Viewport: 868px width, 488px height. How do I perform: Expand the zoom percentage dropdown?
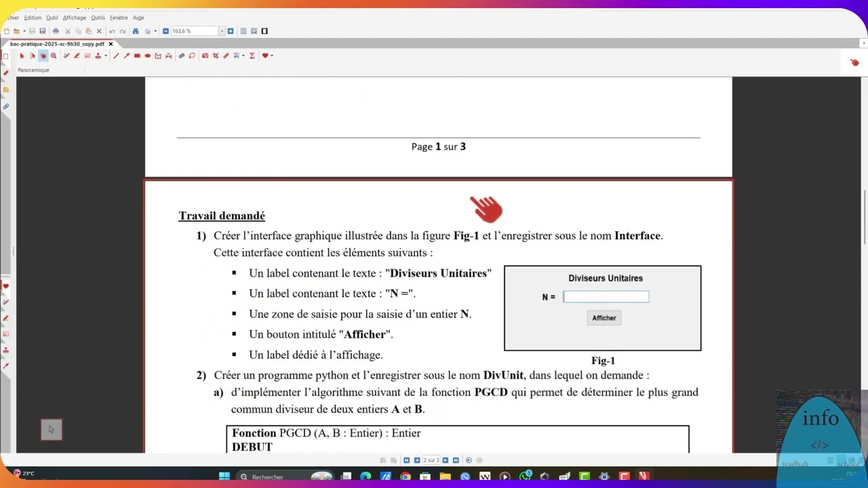tap(222, 31)
